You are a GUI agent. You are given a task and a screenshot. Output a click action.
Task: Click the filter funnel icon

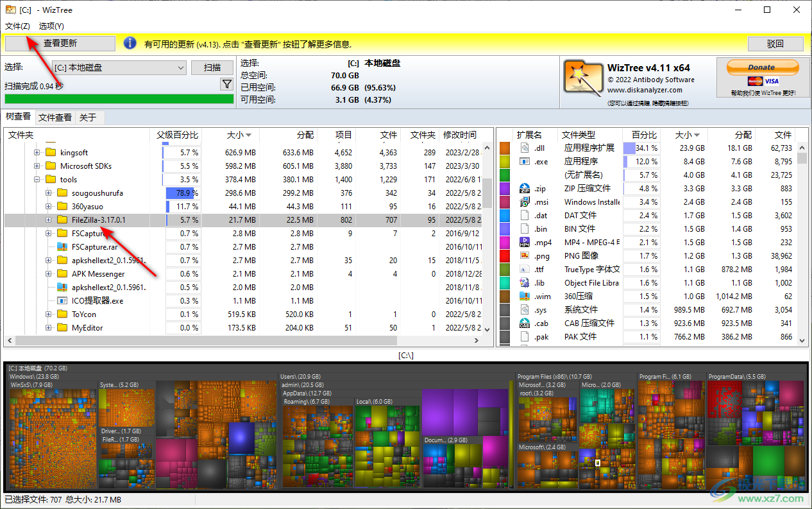coord(226,84)
